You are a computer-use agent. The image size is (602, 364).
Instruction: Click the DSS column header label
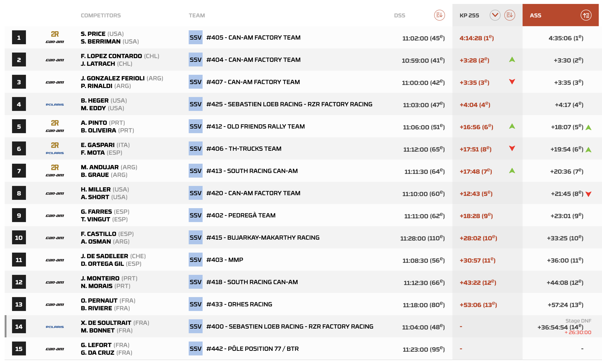point(399,15)
